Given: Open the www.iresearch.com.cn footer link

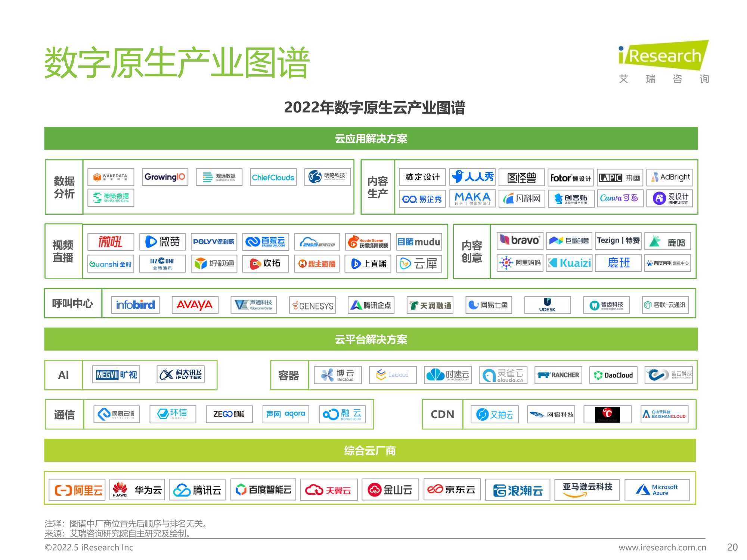Looking at the screenshot, I should click(662, 547).
